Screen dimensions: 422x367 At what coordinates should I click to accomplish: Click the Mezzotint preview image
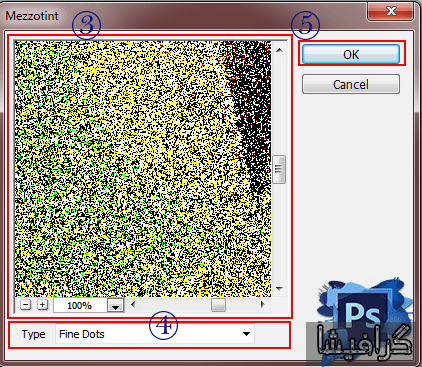(143, 169)
